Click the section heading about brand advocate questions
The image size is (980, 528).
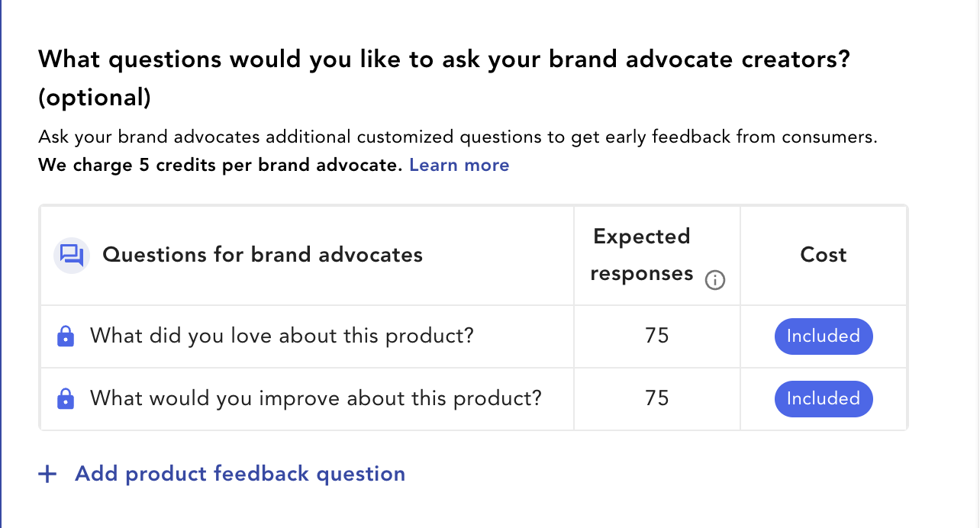(x=443, y=78)
